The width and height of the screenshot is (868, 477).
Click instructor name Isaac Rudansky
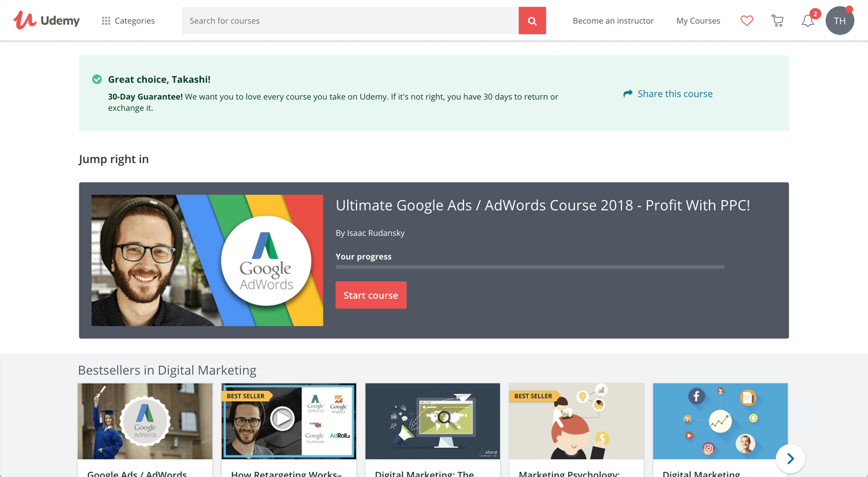(376, 233)
